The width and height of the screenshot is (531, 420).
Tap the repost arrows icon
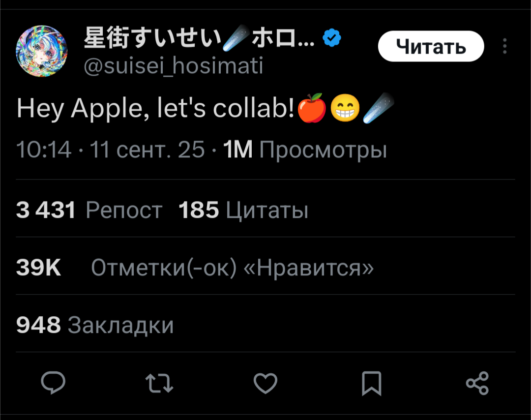(159, 383)
